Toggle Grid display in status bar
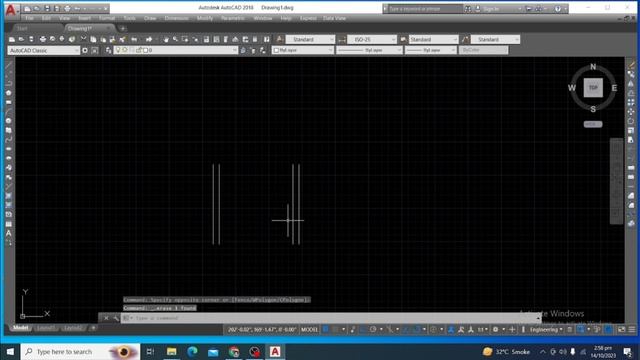The height and width of the screenshot is (360, 640). coord(326,329)
